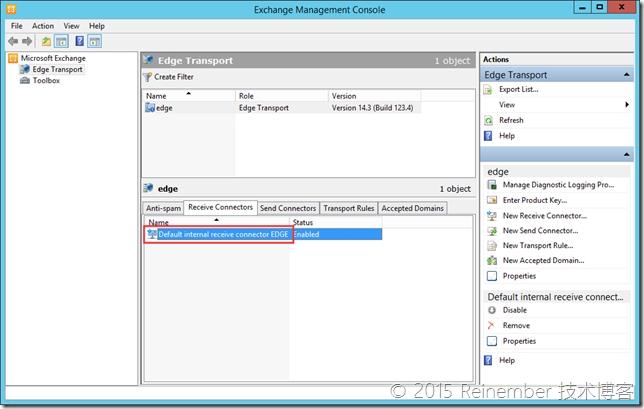Click the Exchange Management Console title bar icon
The width and height of the screenshot is (644, 409).
click(x=11, y=9)
